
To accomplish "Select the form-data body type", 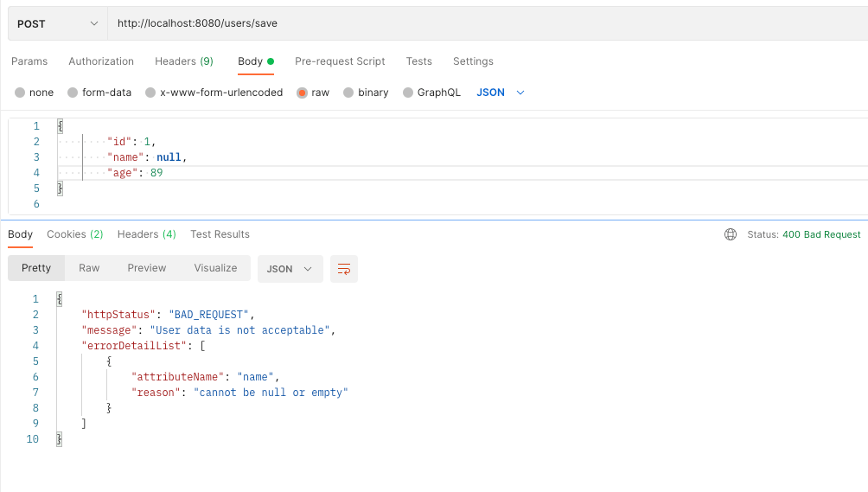I will pyautogui.click(x=99, y=93).
